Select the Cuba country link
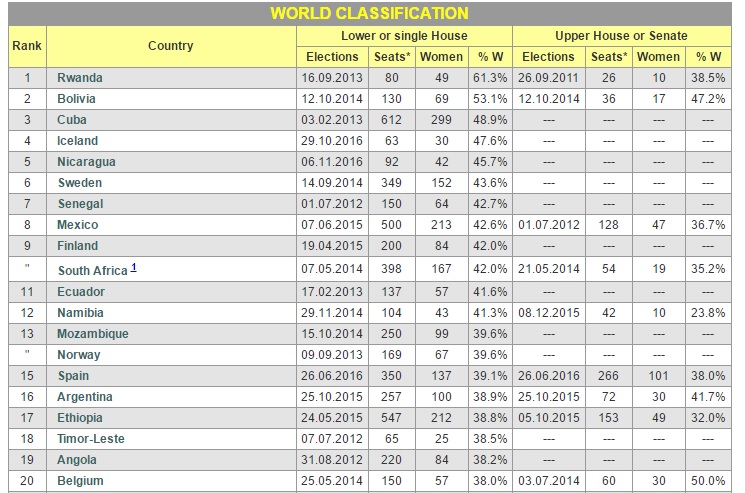Image resolution: width=745 pixels, height=493 pixels. [x=73, y=120]
